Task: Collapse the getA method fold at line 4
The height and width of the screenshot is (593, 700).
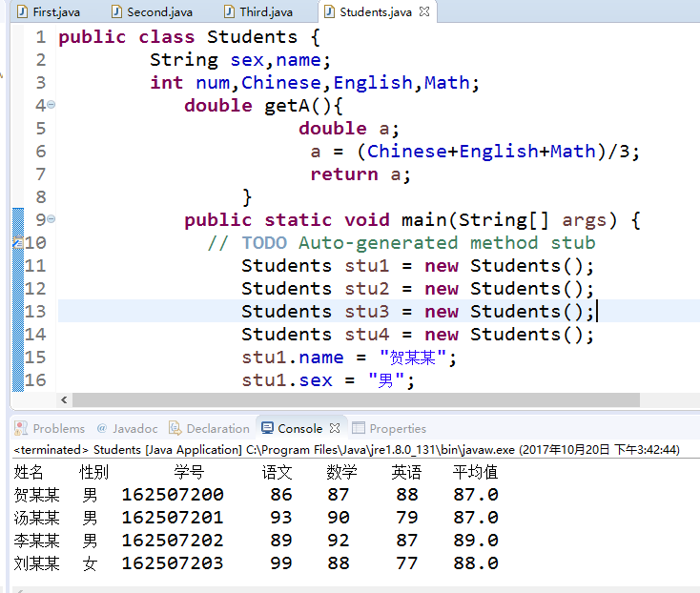Action: (51, 105)
